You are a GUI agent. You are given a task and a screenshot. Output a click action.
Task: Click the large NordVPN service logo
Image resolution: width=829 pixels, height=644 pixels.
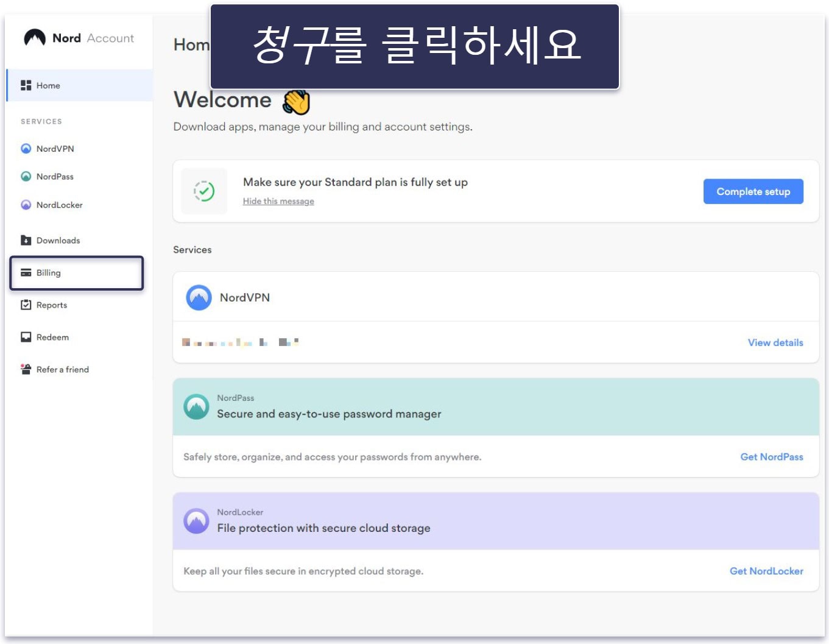[x=199, y=297]
